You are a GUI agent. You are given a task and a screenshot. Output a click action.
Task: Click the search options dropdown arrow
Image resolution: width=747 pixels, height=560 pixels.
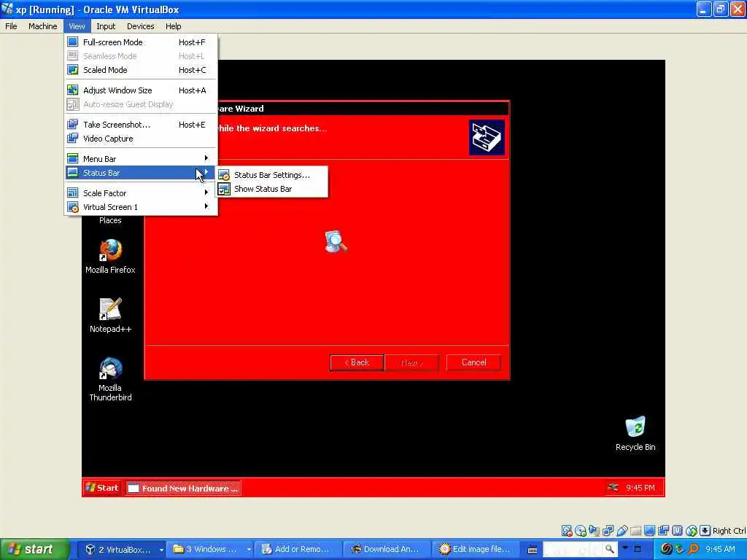pos(625,548)
